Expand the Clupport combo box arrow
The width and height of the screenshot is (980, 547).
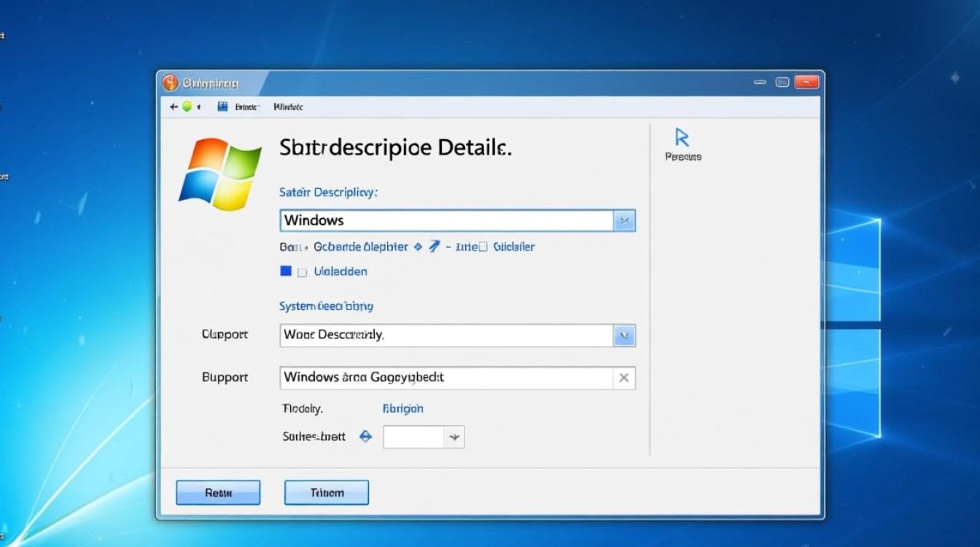click(x=624, y=335)
